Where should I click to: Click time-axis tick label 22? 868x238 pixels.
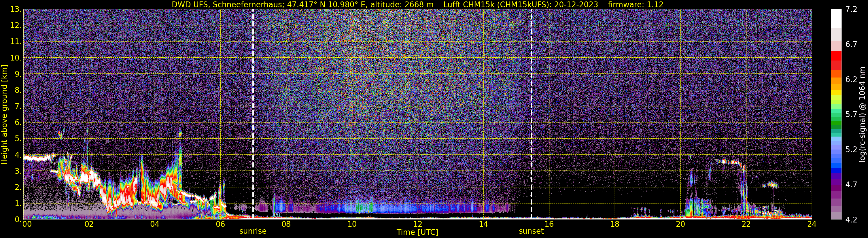[x=746, y=224]
